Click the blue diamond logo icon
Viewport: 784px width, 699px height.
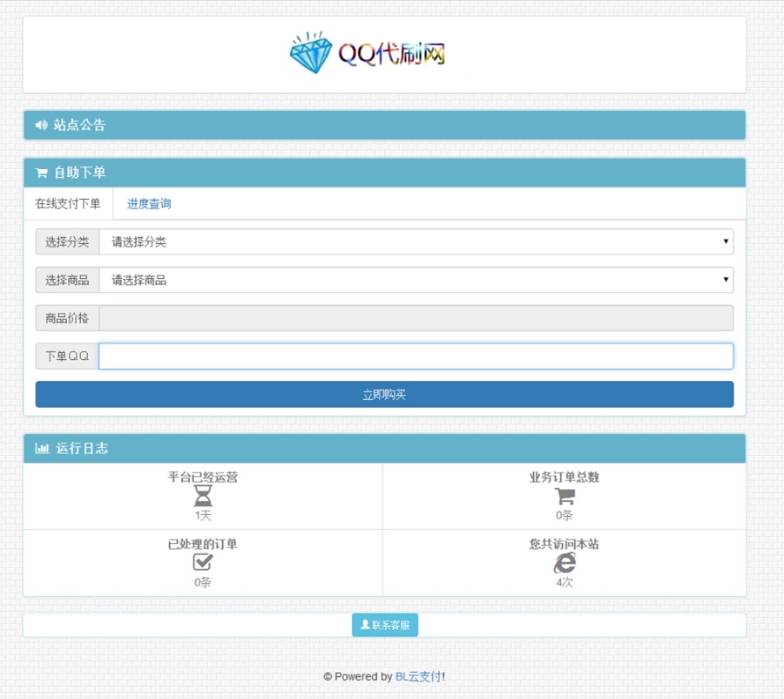(311, 53)
